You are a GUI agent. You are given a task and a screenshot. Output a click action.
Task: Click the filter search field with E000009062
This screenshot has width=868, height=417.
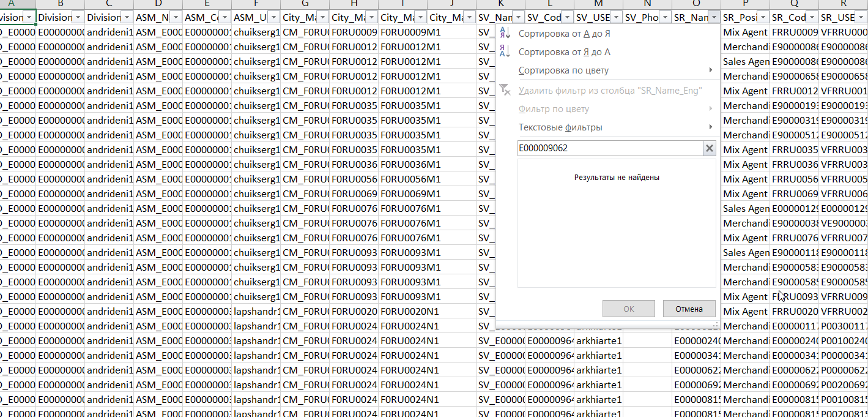click(x=610, y=148)
